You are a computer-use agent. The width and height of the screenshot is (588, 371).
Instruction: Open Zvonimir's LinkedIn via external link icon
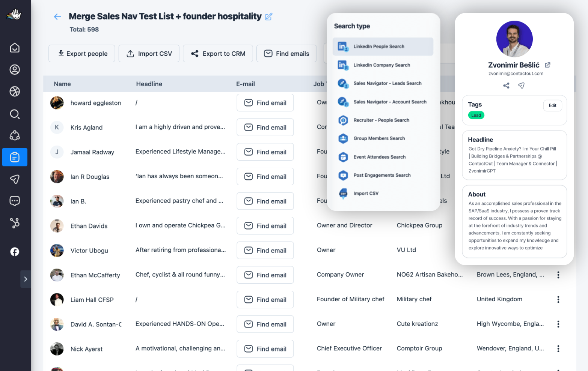pyautogui.click(x=547, y=65)
